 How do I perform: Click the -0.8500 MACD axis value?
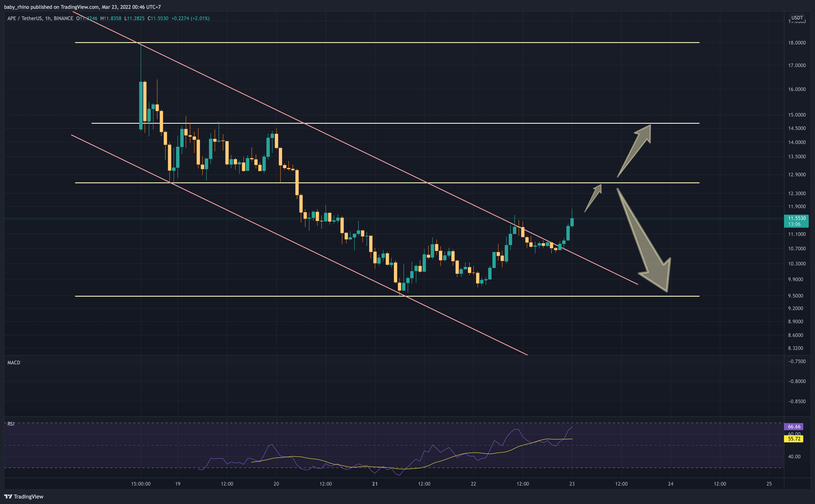tap(797, 401)
